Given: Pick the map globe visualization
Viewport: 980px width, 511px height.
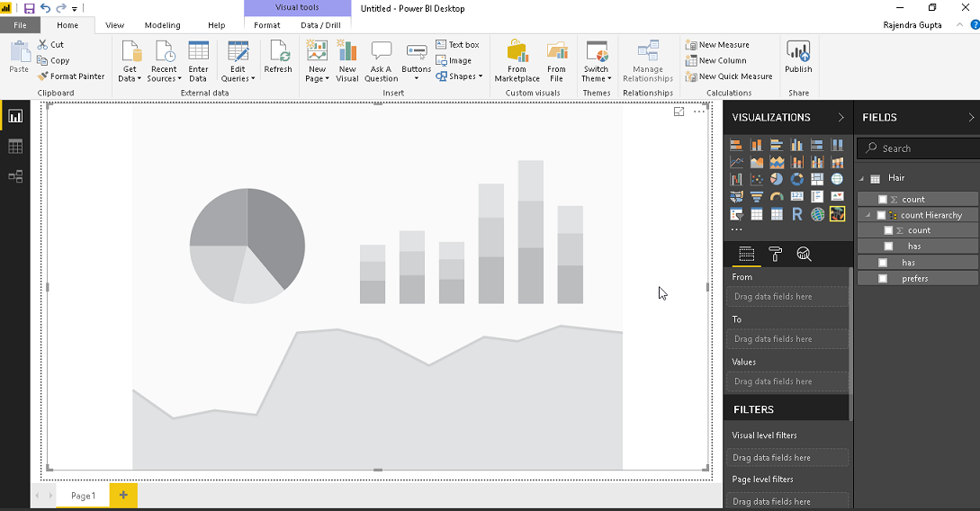Looking at the screenshot, I should point(838,179).
